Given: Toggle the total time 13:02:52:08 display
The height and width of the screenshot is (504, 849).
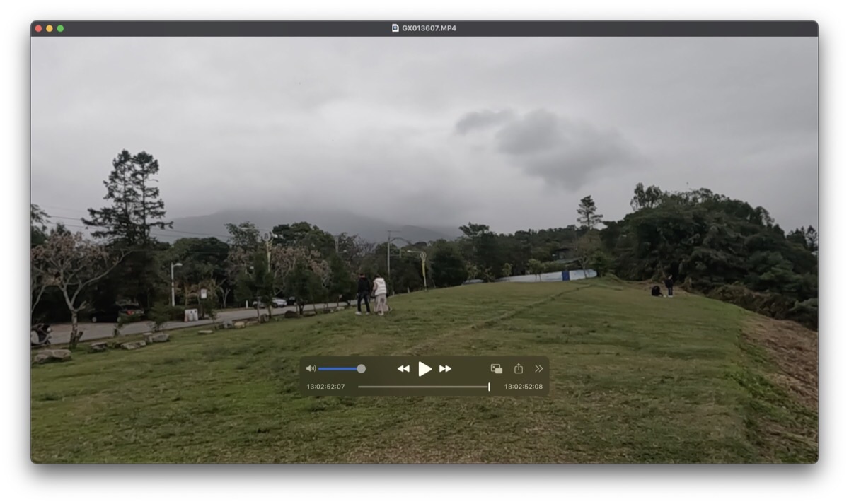Looking at the screenshot, I should [524, 387].
